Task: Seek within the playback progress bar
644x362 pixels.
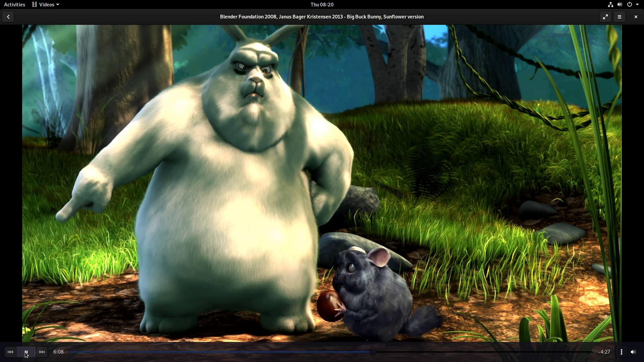Action: (x=331, y=352)
